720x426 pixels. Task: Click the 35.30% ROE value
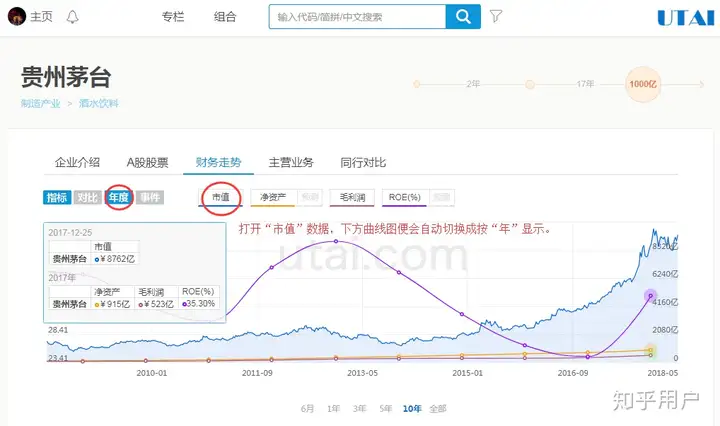tap(199, 304)
